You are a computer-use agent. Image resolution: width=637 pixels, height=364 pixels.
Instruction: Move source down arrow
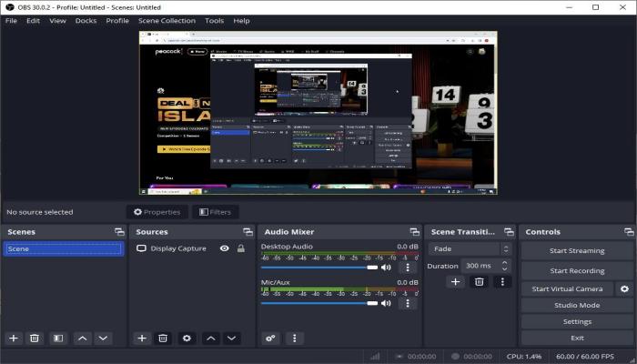tap(231, 338)
